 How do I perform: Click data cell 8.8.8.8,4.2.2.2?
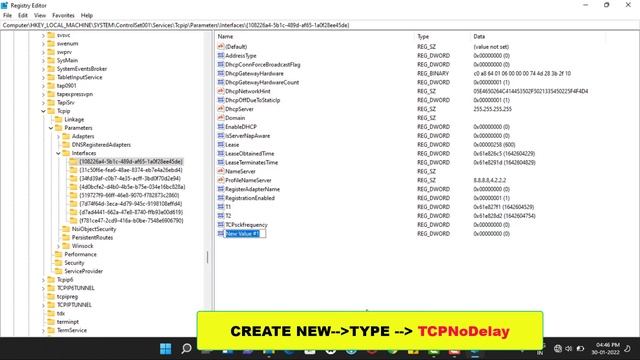tap(489, 180)
